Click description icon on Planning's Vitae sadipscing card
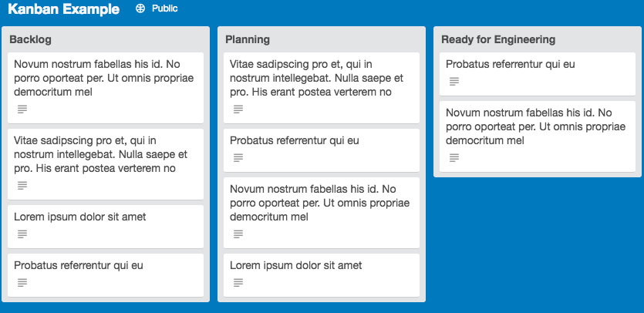 click(x=238, y=109)
